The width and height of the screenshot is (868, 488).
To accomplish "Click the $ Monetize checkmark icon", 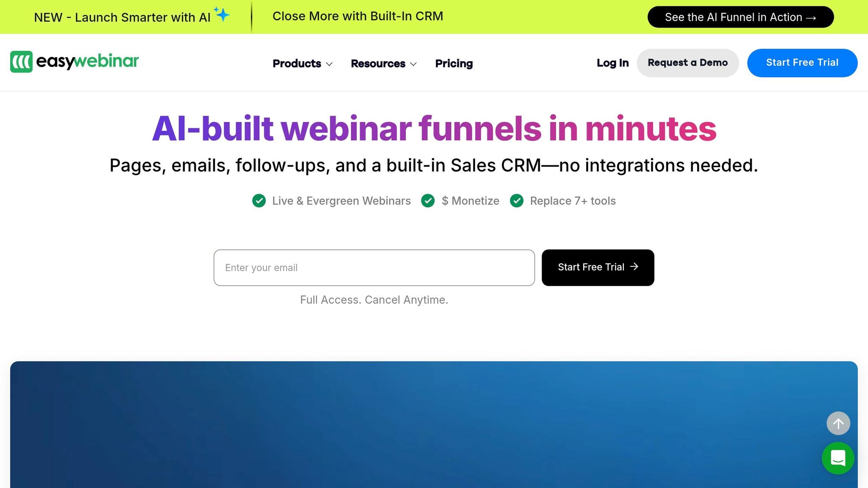I will (x=428, y=201).
